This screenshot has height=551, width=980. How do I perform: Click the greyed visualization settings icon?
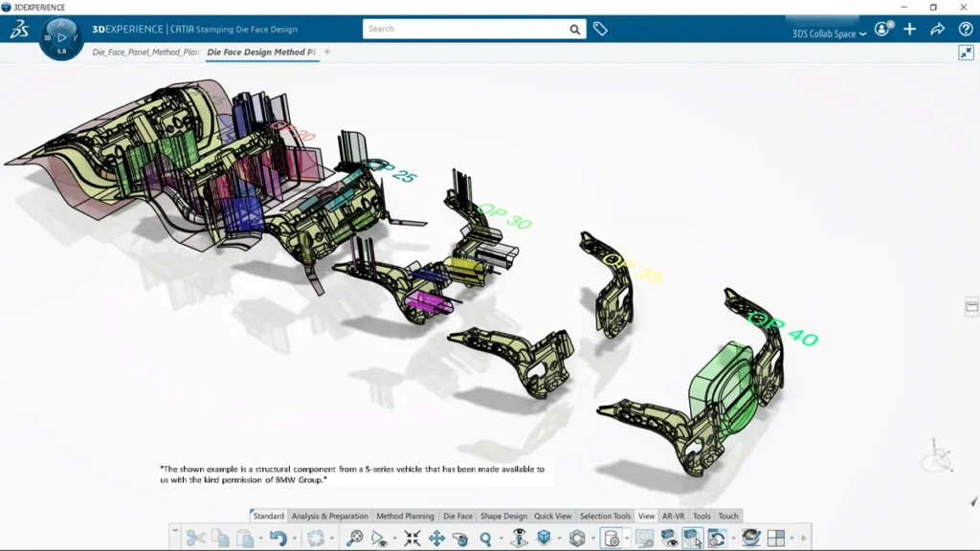pos(644,538)
